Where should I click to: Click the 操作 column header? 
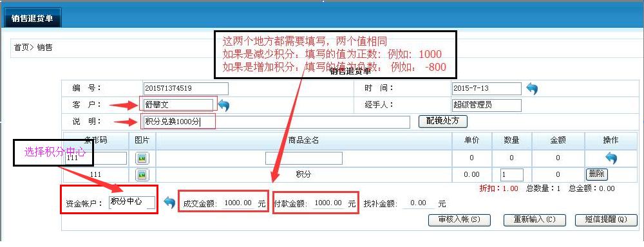611,140
